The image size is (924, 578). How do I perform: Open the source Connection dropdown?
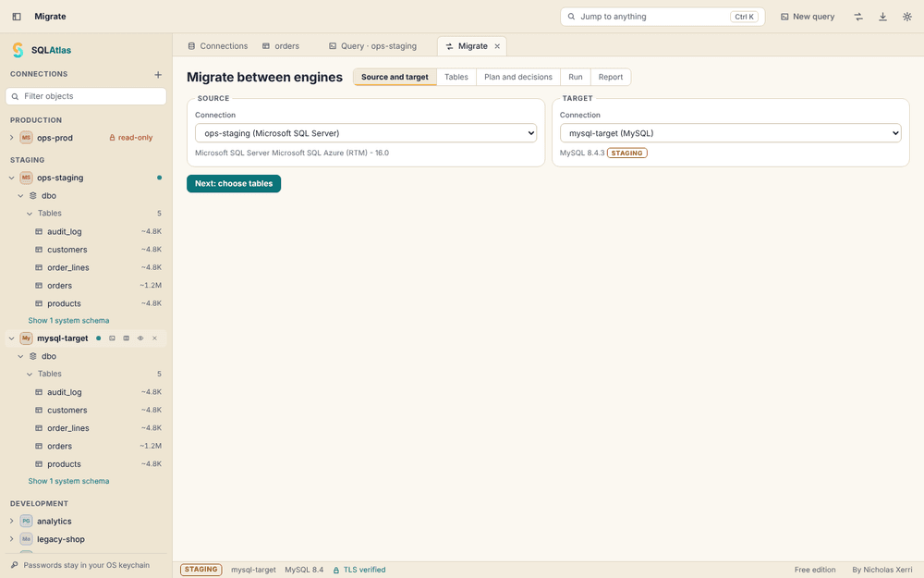pyautogui.click(x=366, y=133)
